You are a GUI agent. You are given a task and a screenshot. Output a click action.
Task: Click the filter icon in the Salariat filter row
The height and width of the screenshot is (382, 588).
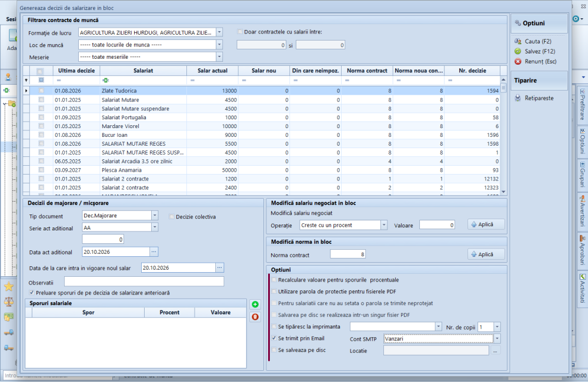[x=106, y=81]
